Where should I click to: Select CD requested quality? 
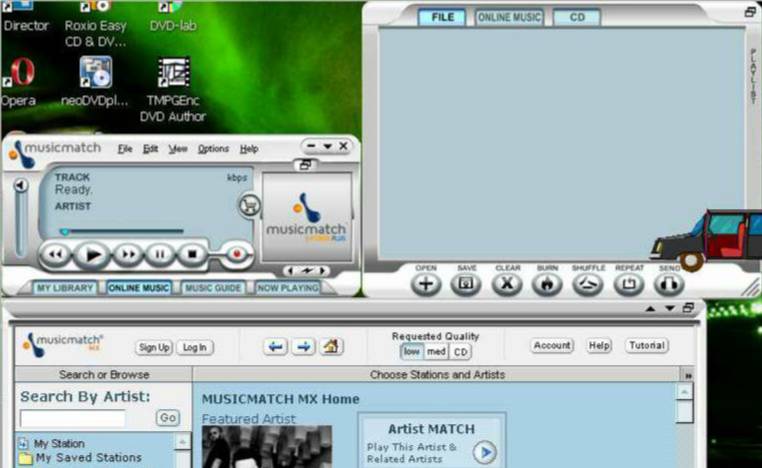click(x=461, y=351)
